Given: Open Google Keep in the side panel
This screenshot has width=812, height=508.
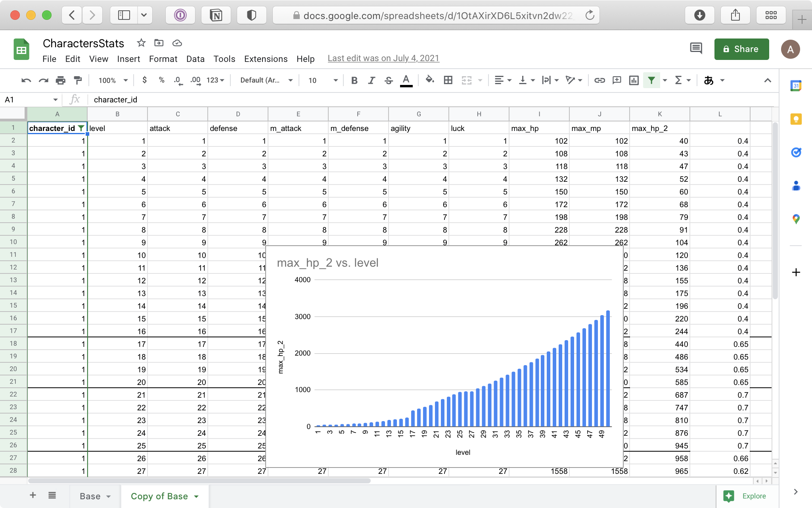Looking at the screenshot, I should (x=797, y=119).
